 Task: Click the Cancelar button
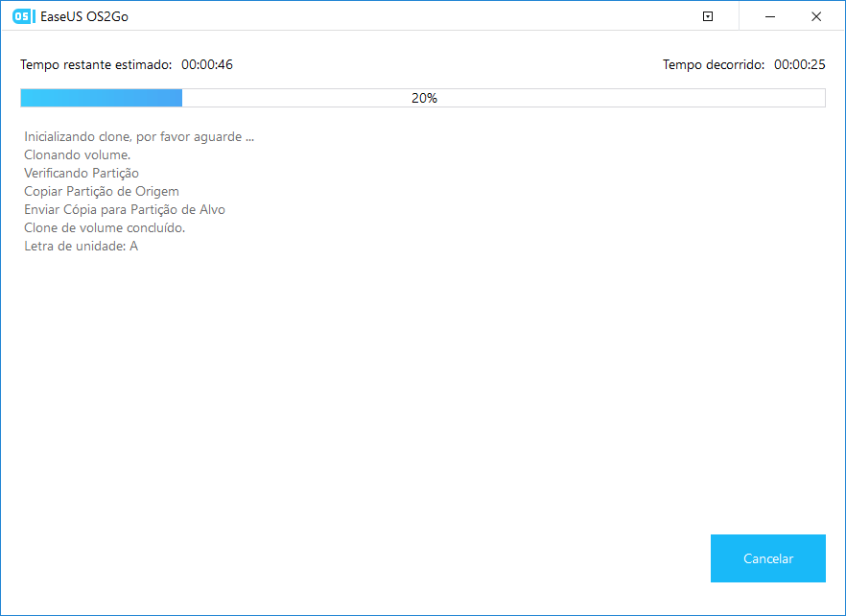(x=767, y=558)
